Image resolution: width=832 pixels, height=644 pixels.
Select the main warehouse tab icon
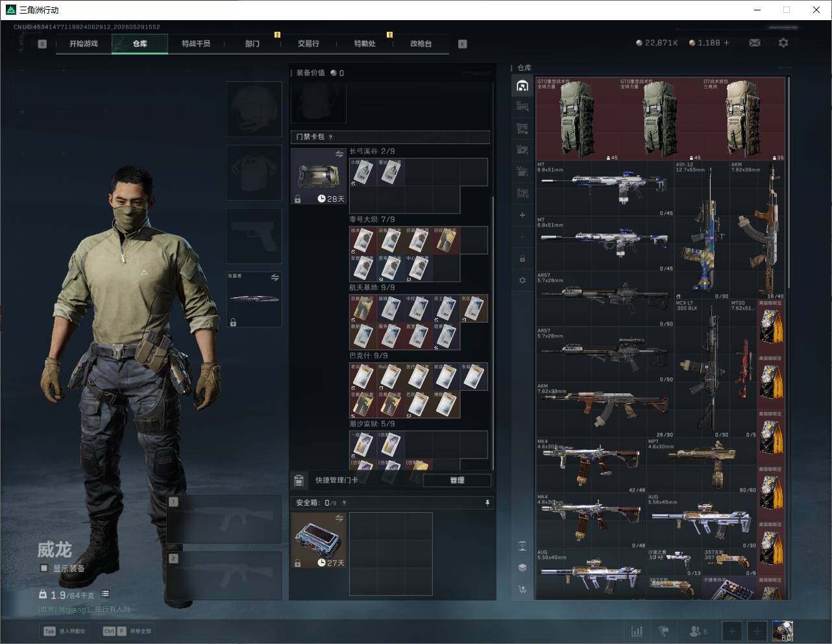pyautogui.click(x=522, y=86)
